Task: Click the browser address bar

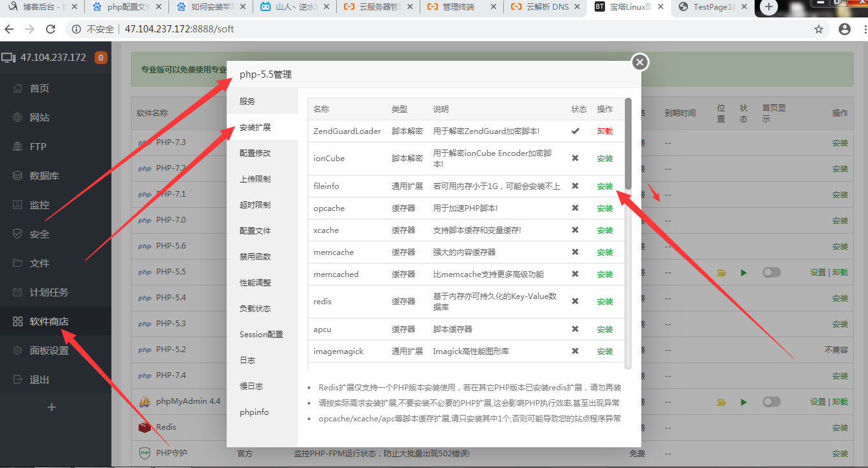Action: [x=447, y=29]
